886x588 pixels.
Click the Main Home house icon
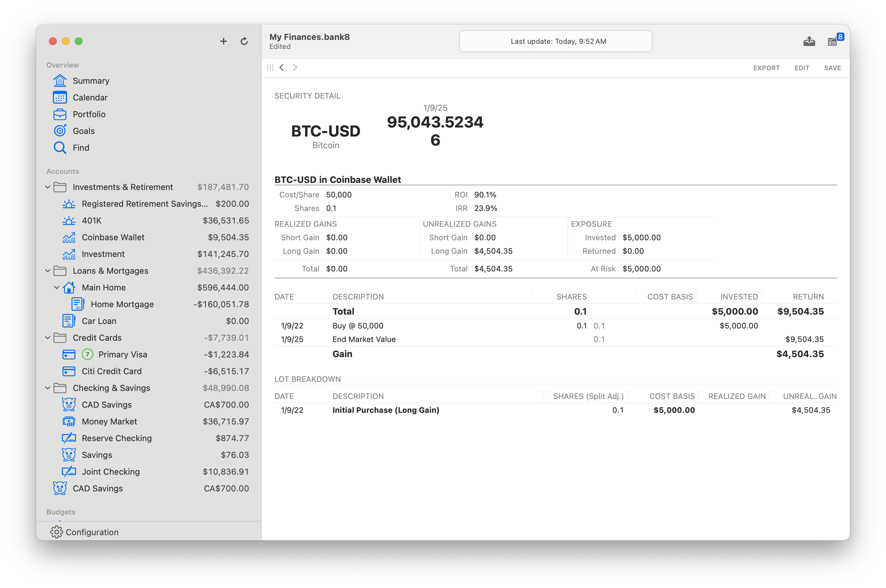click(69, 288)
